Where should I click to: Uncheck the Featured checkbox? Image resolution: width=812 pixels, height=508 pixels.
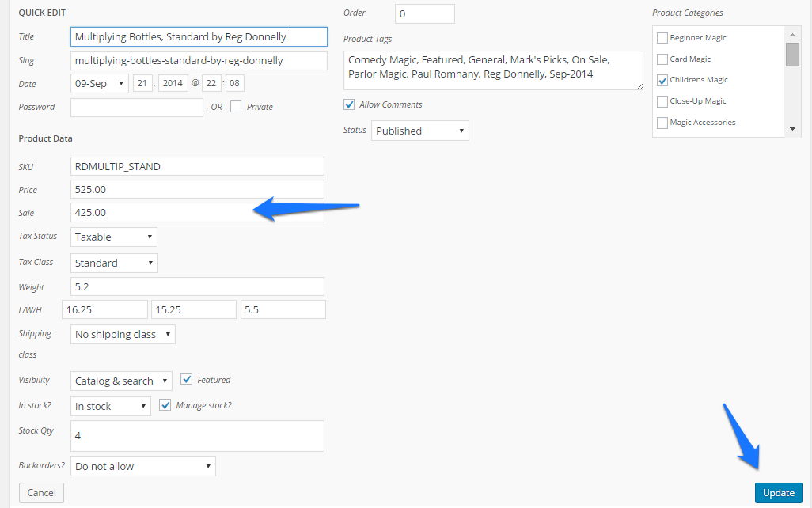click(x=187, y=379)
